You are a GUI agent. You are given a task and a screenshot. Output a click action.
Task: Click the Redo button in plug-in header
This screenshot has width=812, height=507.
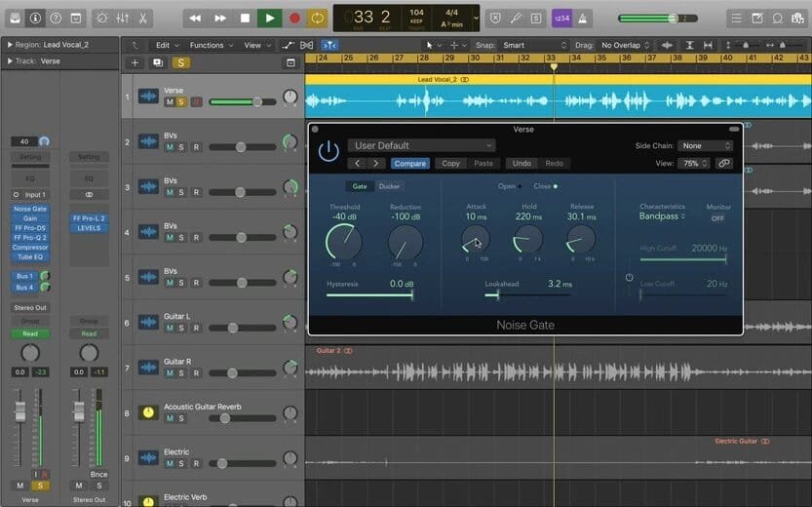(x=554, y=163)
